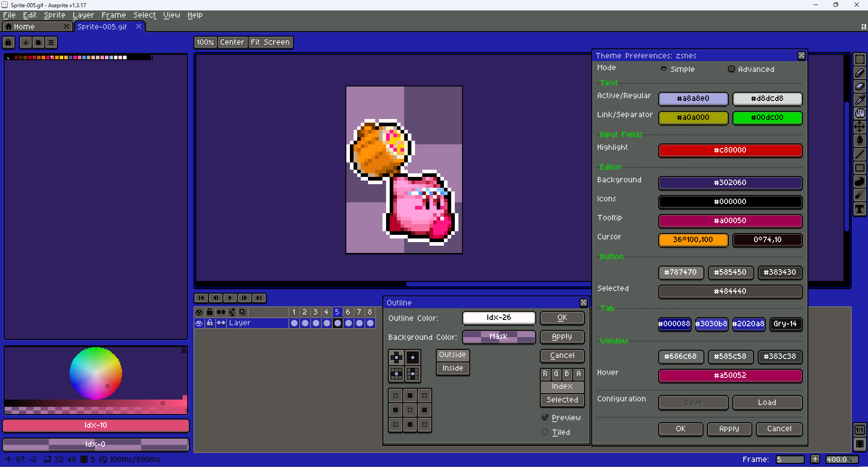Click the palette lock icon

tap(9, 43)
